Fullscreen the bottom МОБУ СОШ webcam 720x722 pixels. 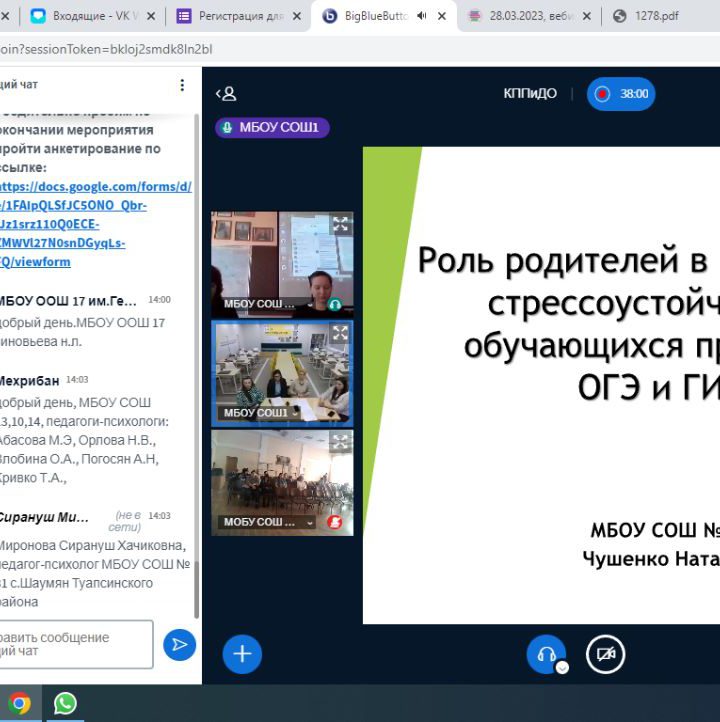pos(340,444)
